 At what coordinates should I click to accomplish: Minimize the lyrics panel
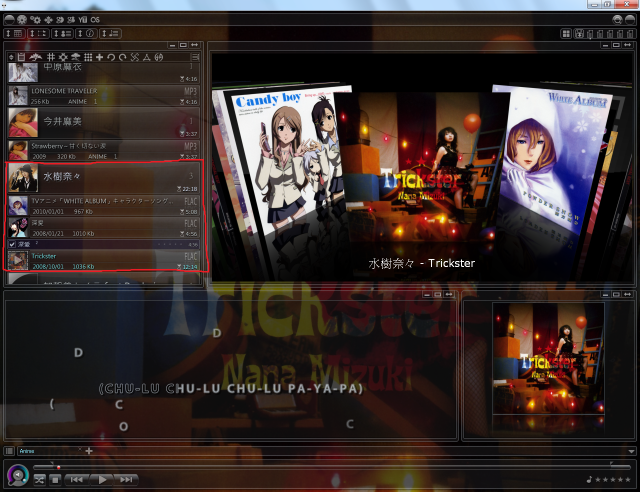click(x=427, y=294)
